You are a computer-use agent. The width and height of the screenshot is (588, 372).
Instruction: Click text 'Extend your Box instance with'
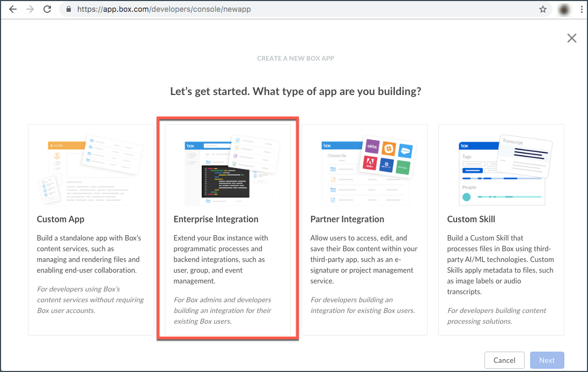220,238
